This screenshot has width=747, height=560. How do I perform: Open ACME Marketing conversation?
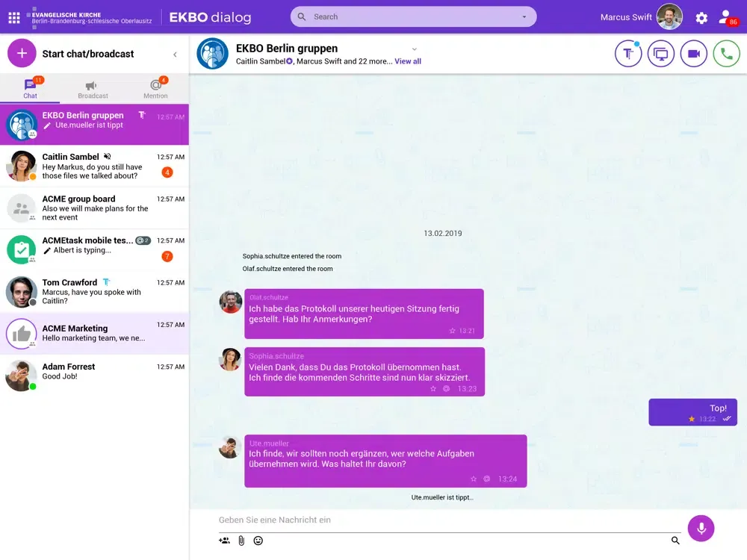coord(94,333)
